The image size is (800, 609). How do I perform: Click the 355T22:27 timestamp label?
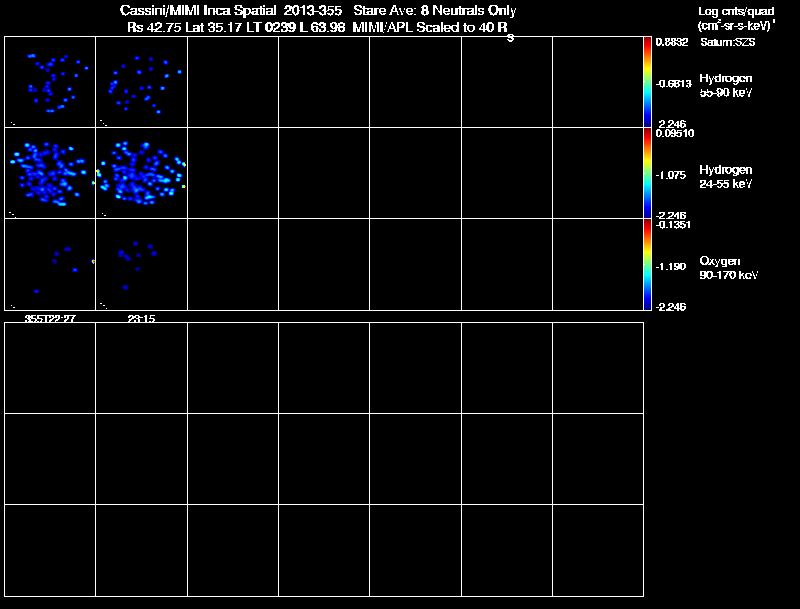click(x=50, y=318)
